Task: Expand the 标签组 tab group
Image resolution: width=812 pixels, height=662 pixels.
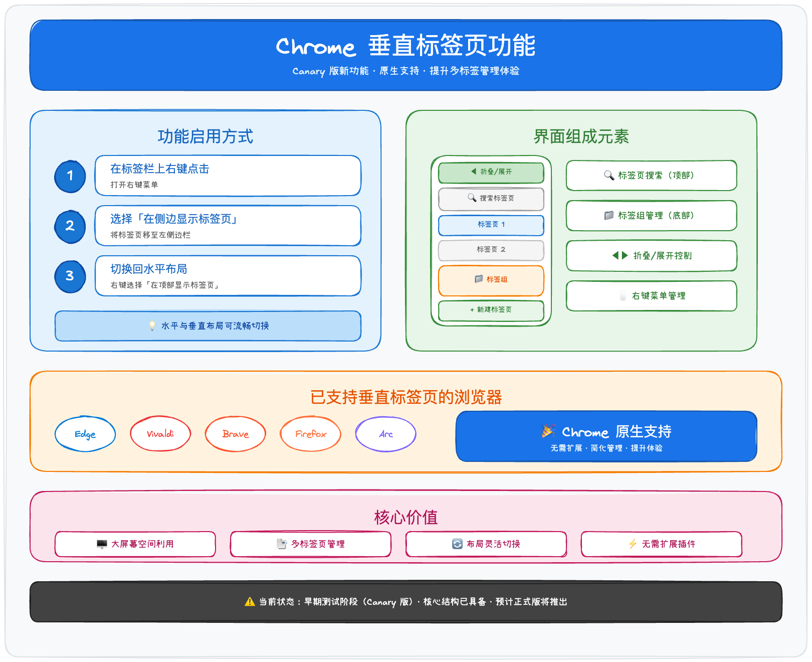Action: pos(491,280)
